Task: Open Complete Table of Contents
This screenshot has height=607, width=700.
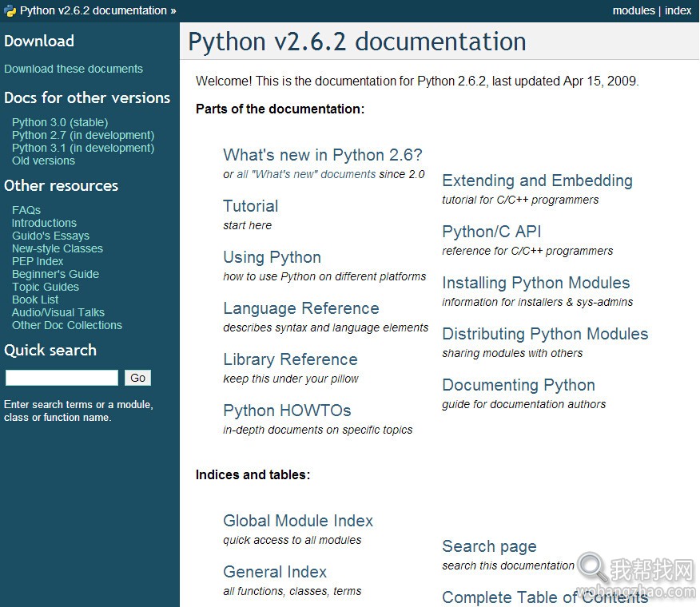Action: 545,597
